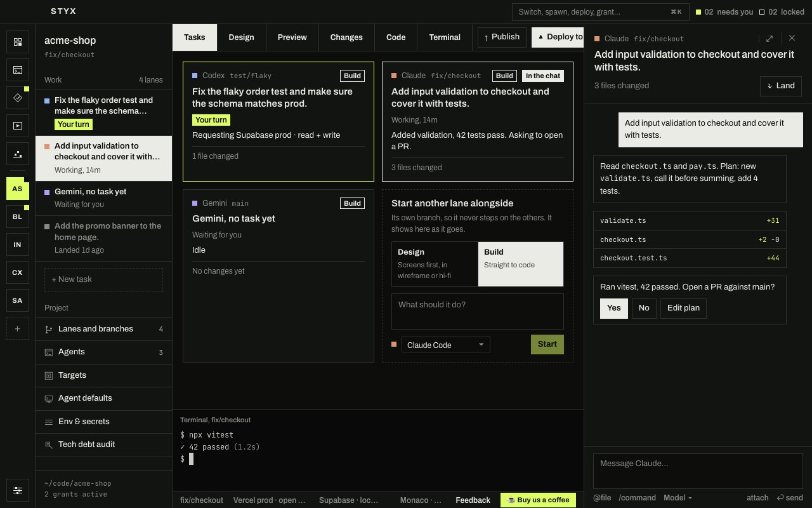Click the Tech debt audit icon
The height and width of the screenshot is (508, 812).
coord(49,444)
